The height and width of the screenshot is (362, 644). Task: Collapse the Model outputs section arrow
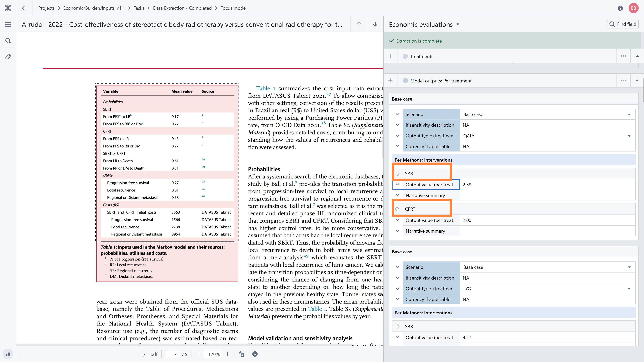637,81
